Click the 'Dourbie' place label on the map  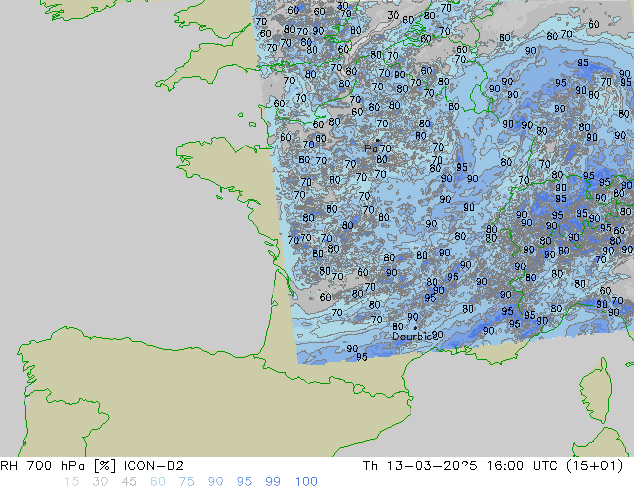[x=412, y=336]
